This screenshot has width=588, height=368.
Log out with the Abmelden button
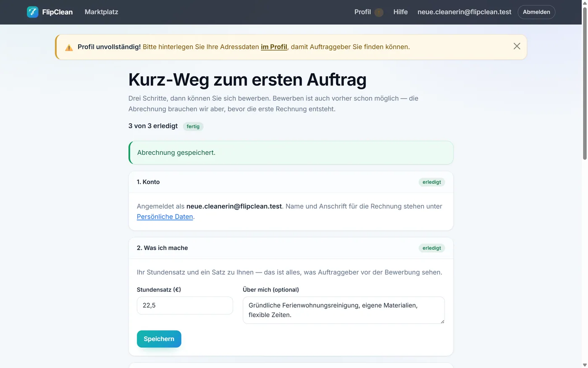[536, 12]
